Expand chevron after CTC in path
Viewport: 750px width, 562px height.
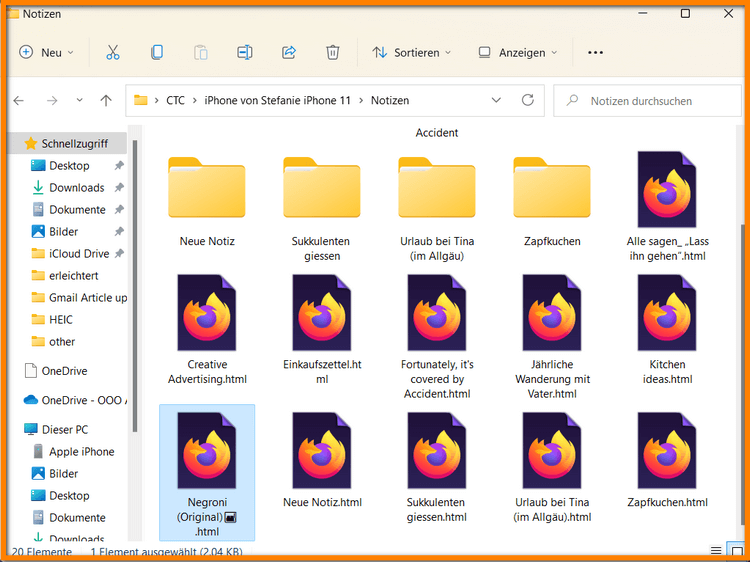point(195,100)
